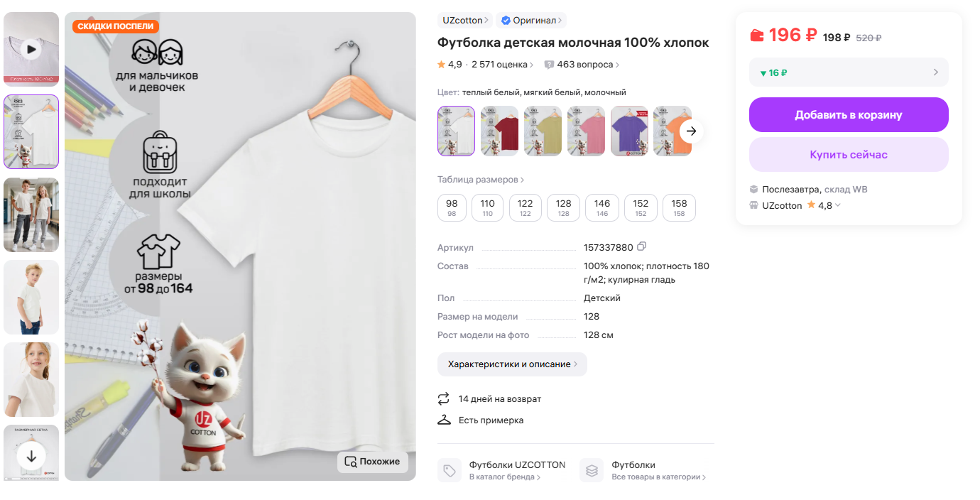Select size 158

click(x=679, y=207)
